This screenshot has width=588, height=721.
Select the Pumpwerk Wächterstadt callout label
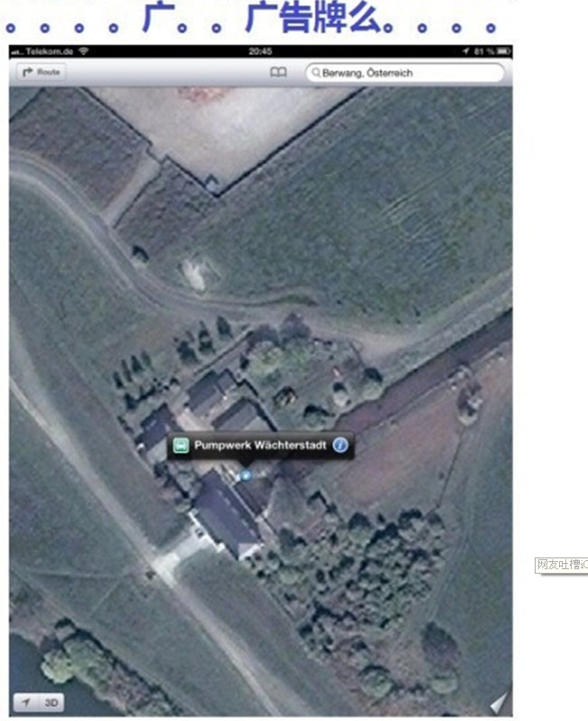[x=260, y=445]
